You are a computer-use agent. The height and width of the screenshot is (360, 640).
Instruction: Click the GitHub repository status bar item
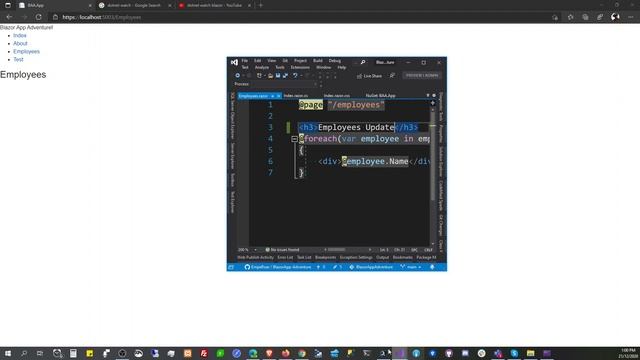278,267
